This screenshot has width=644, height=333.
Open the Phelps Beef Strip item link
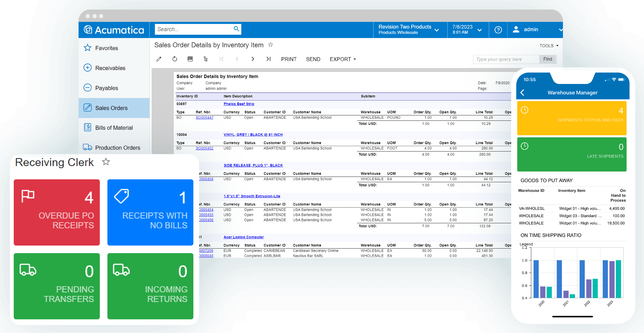point(239,104)
